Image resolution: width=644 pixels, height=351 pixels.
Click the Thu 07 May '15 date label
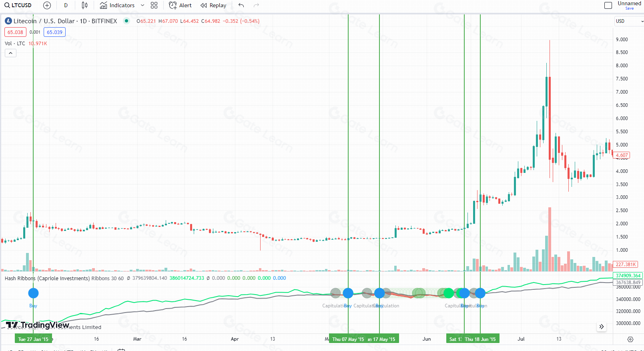[x=348, y=339]
